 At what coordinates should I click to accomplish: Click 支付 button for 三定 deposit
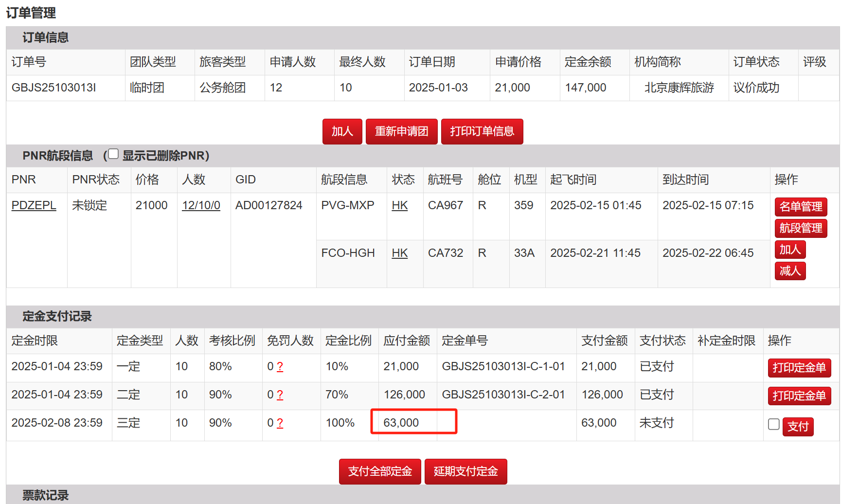(798, 427)
